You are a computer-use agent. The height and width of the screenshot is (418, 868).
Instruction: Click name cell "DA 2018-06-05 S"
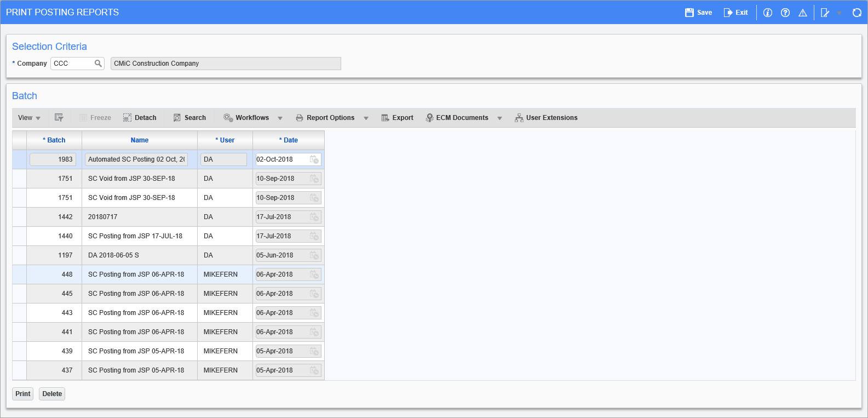coord(140,255)
